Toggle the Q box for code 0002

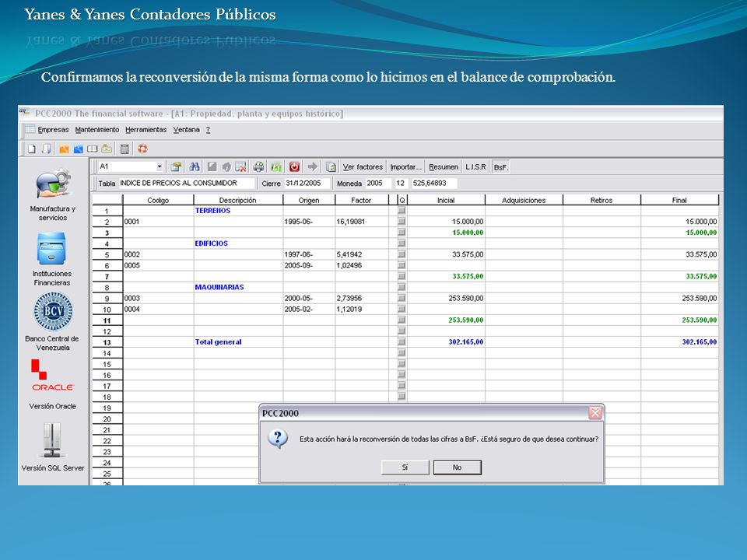click(402, 254)
